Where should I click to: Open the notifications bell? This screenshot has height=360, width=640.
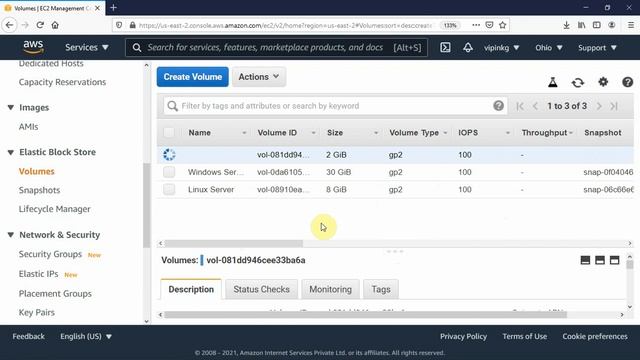tap(468, 48)
